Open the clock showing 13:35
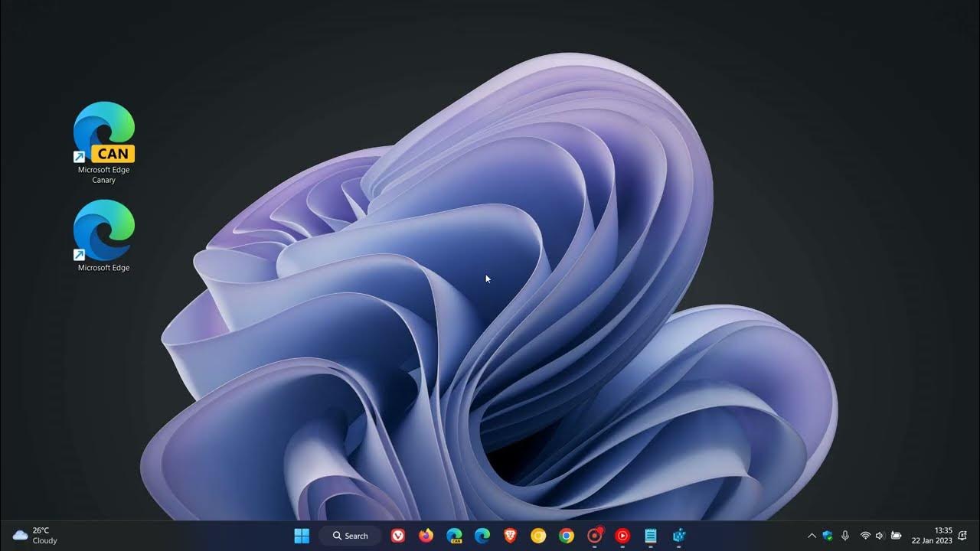 point(943,530)
